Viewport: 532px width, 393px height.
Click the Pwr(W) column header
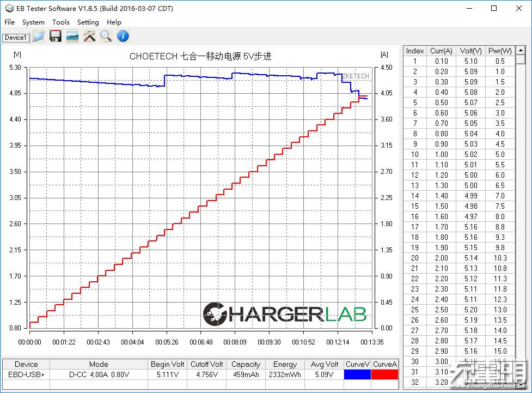point(500,51)
